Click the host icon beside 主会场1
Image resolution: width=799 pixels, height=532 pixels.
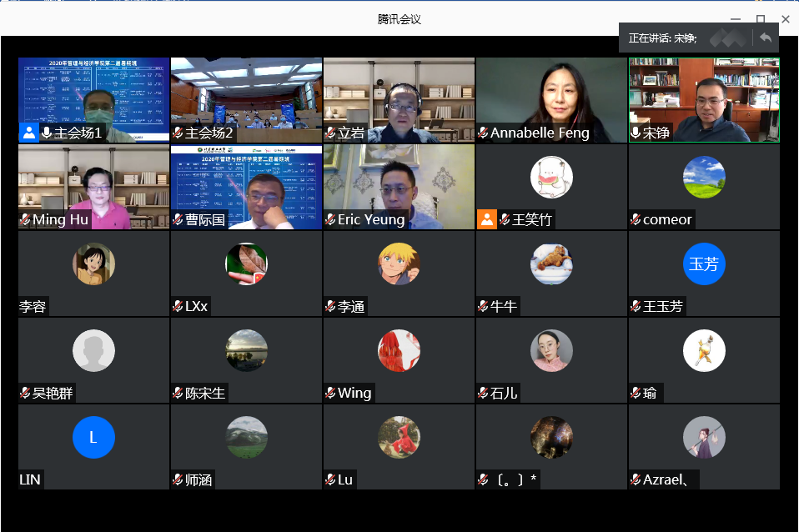[29, 133]
